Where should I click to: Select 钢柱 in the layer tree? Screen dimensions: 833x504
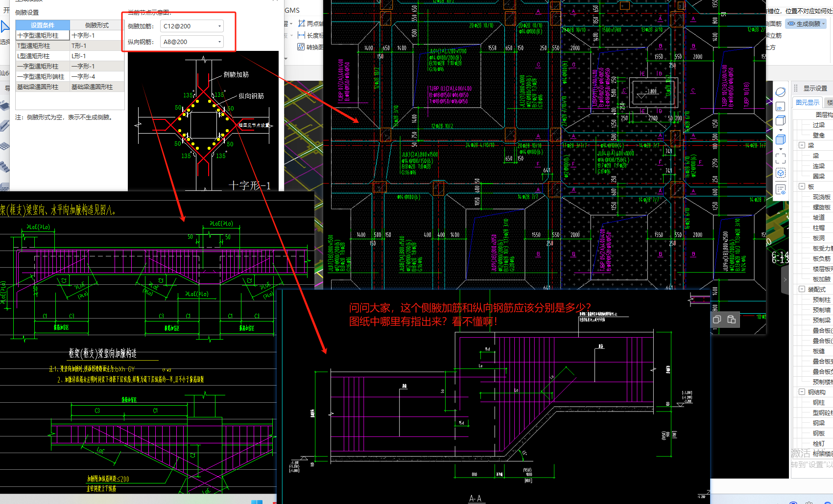coord(819,402)
